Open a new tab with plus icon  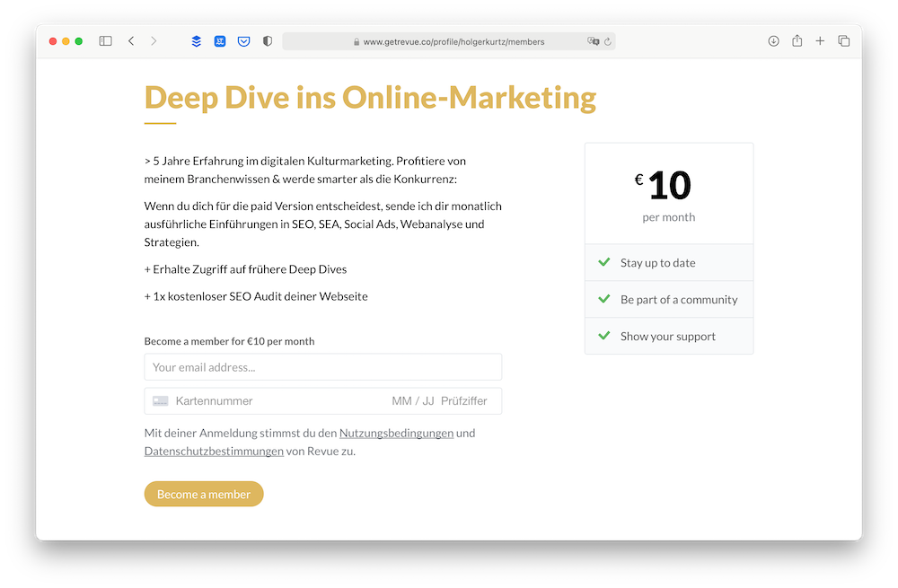tap(820, 41)
